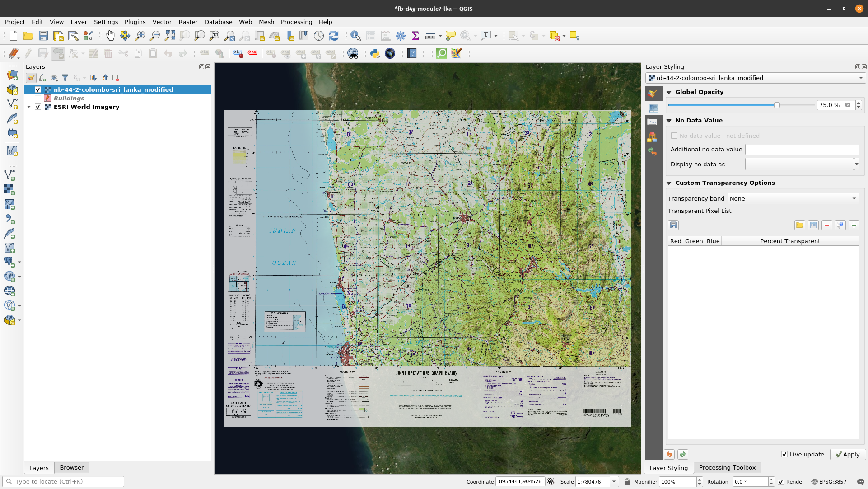Open the Transparency band dropdown
This screenshot has width=868, height=489.
click(854, 198)
